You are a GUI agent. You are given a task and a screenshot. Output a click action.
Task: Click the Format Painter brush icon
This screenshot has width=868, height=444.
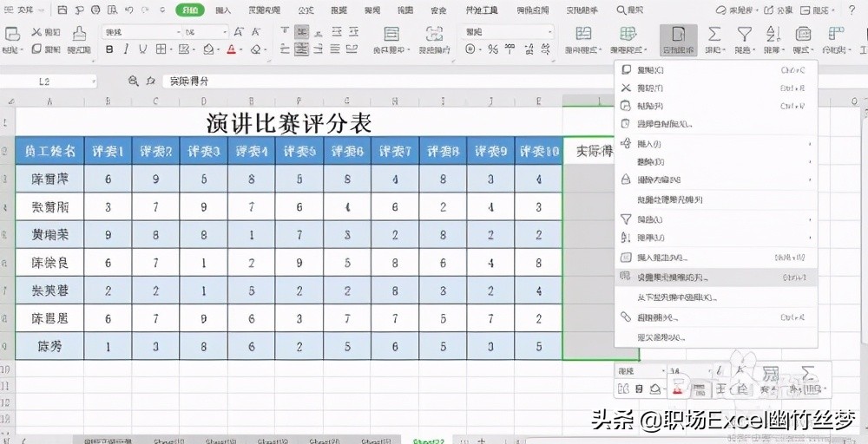coord(79,33)
